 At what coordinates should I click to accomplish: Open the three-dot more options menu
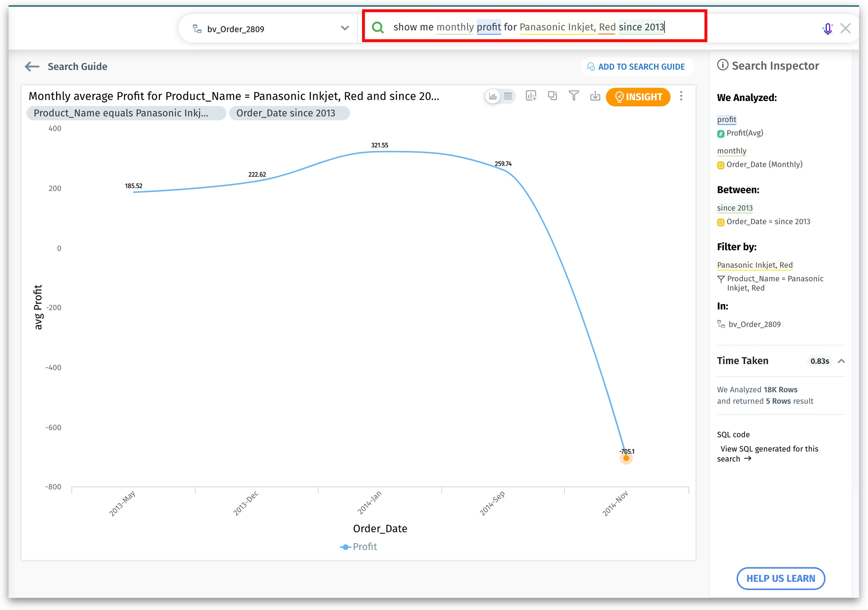pyautogui.click(x=681, y=96)
